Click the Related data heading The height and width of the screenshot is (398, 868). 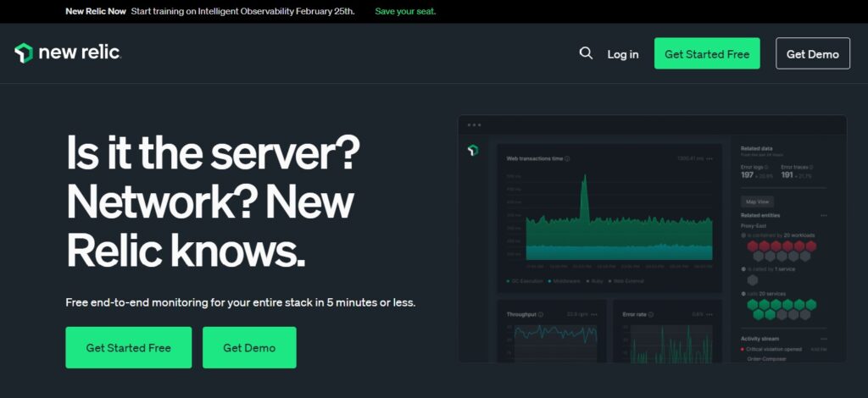tap(756, 149)
